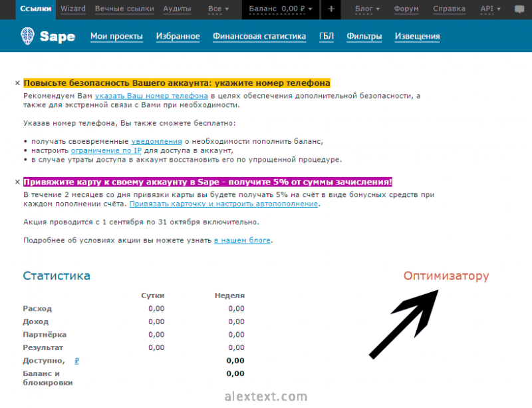Open the API dropdown menu
This screenshot has width=532, height=408.
(x=490, y=9)
